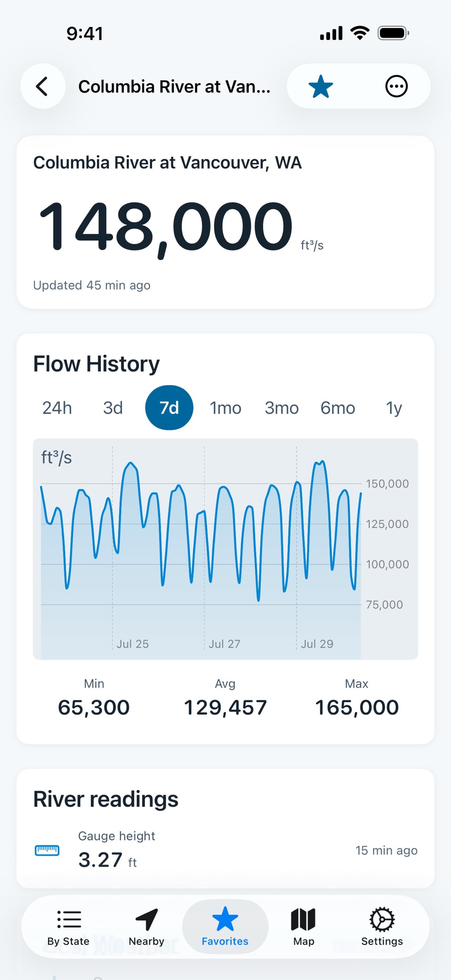The image size is (451, 980).
Task: Open the Map tab
Action: pos(303,927)
